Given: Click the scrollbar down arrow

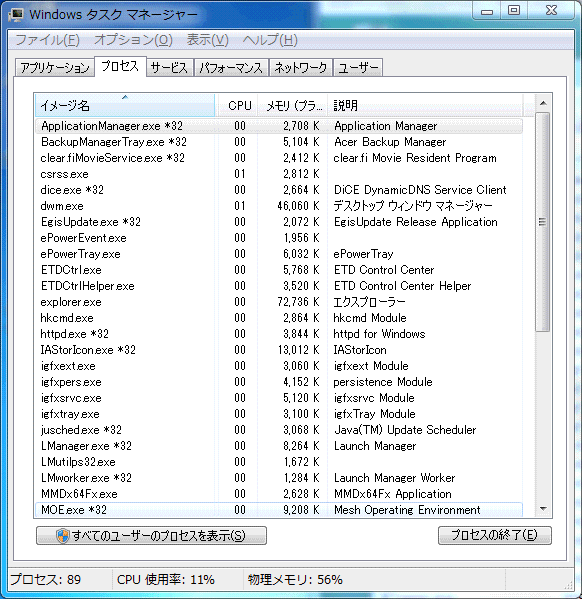Looking at the screenshot, I should (x=543, y=508).
